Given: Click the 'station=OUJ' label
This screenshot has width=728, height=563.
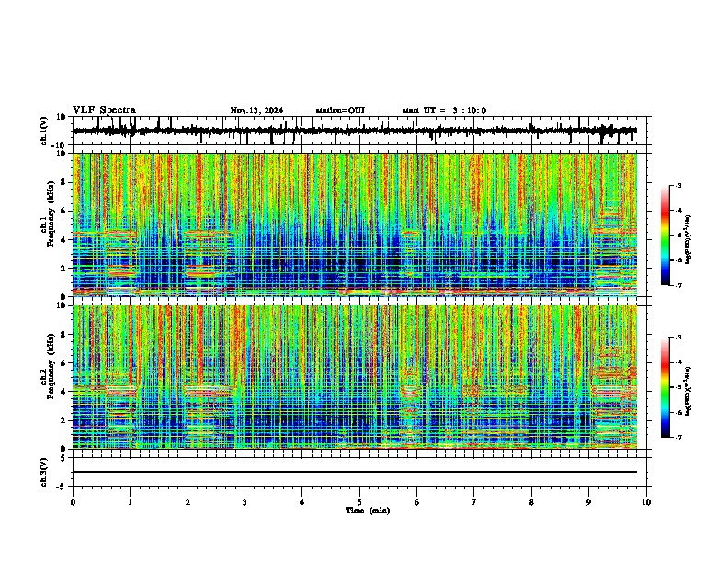Looking at the screenshot, I should [340, 110].
